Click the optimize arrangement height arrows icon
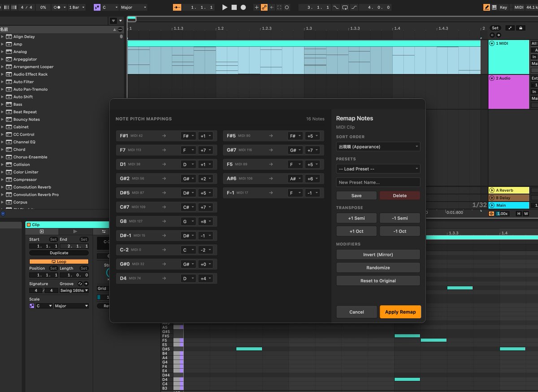538x392 pixels. coord(510,28)
